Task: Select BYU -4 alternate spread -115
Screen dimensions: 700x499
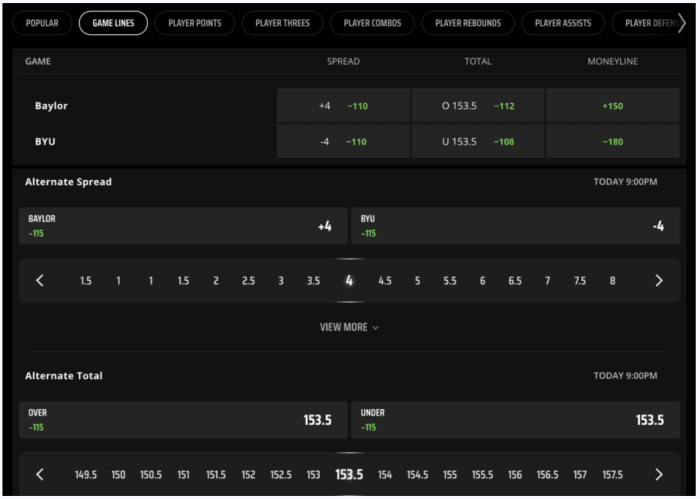Action: (516, 226)
